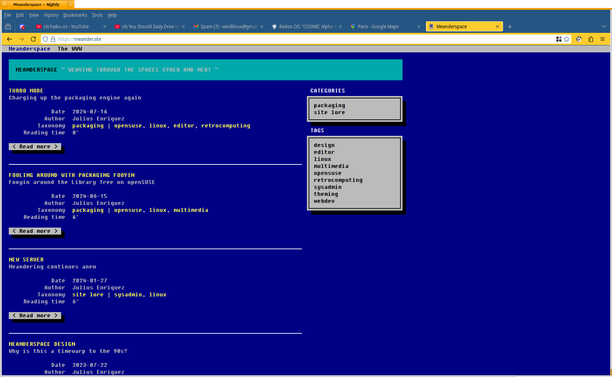Click Read more under the Fooyin post
The width and height of the screenshot is (612, 377).
pyautogui.click(x=35, y=231)
